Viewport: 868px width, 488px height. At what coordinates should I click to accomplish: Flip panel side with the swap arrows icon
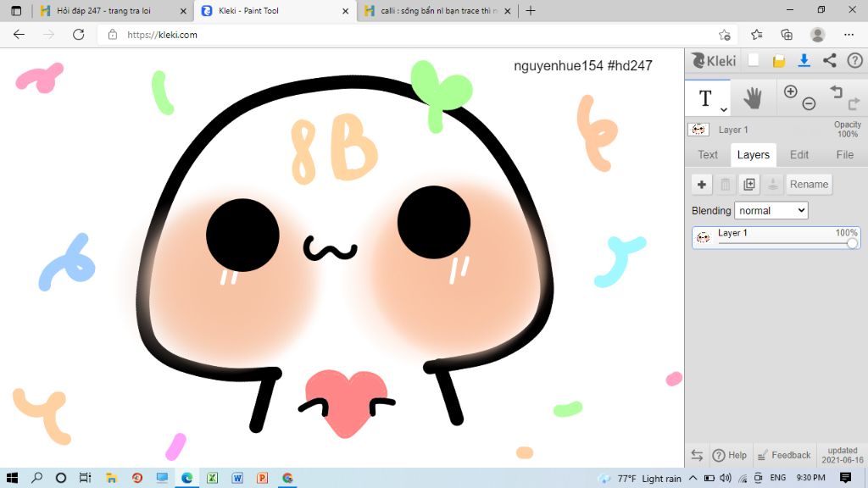pos(697,455)
